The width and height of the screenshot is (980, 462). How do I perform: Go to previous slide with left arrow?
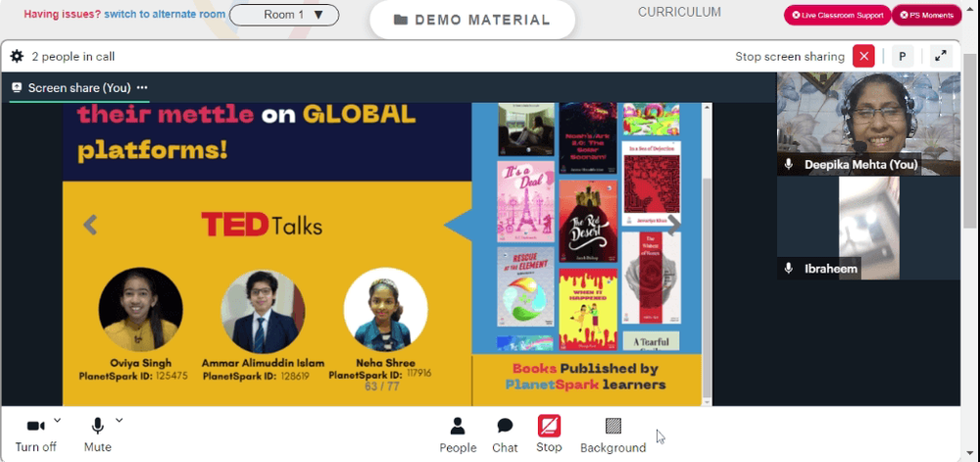pos(90,225)
